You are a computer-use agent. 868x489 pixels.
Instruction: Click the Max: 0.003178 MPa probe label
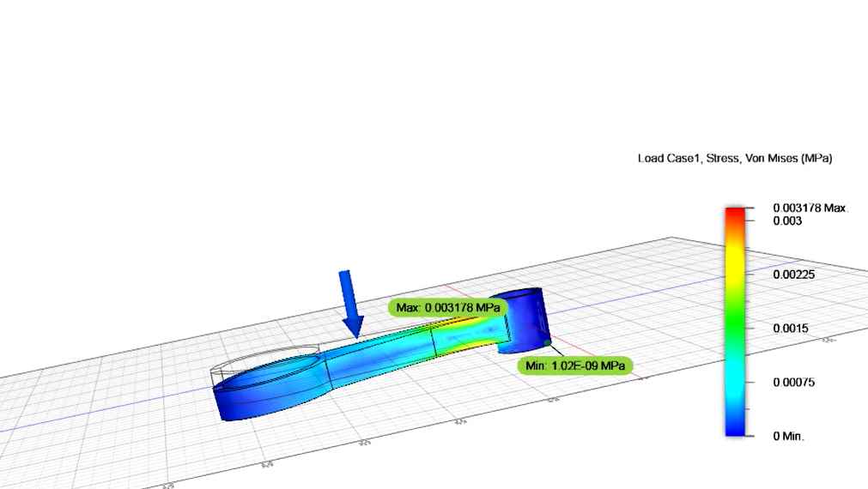coord(448,308)
